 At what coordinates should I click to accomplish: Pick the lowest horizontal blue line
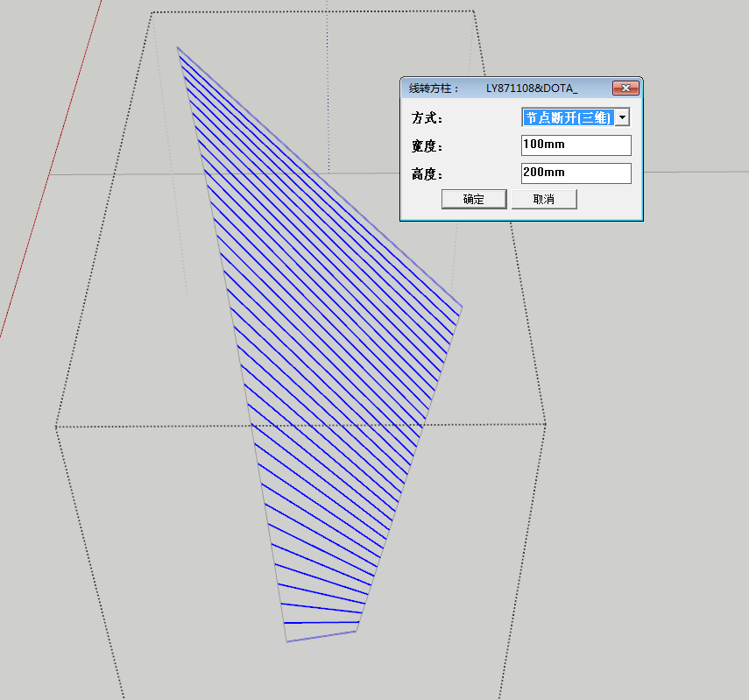(x=322, y=623)
